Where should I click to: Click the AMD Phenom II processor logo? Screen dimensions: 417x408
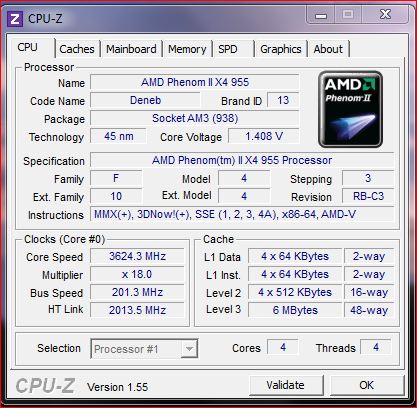pos(350,109)
